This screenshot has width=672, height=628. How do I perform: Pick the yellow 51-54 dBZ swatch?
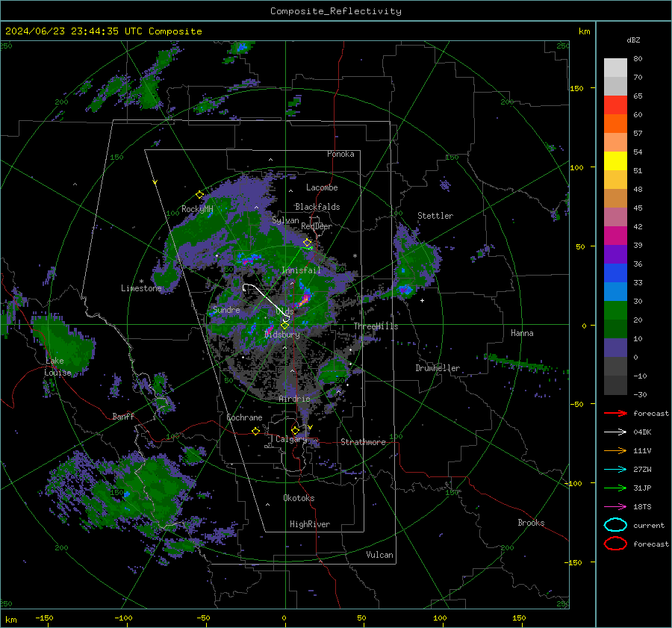click(615, 161)
